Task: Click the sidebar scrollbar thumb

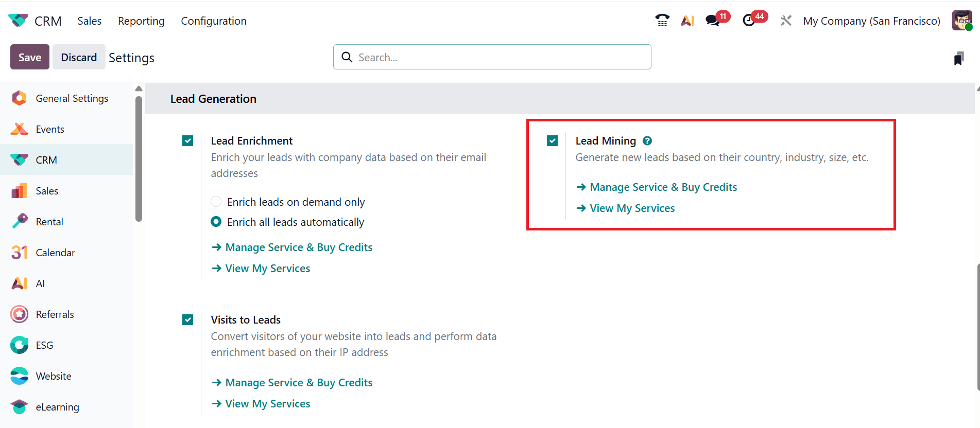Action: pyautogui.click(x=139, y=158)
